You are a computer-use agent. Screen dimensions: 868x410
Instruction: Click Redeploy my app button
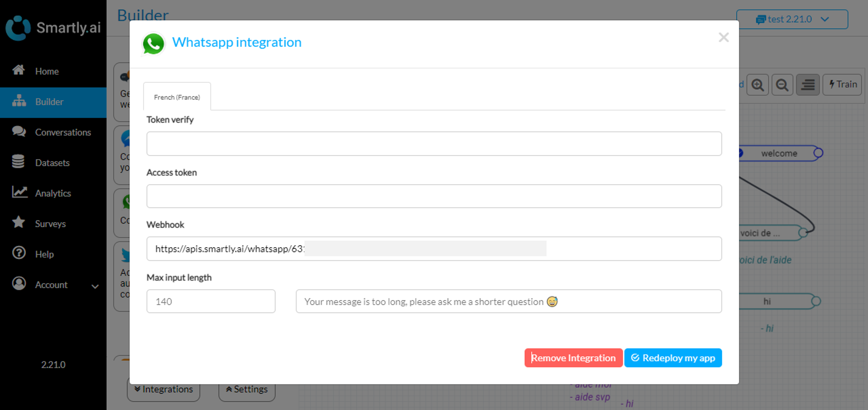(x=673, y=358)
